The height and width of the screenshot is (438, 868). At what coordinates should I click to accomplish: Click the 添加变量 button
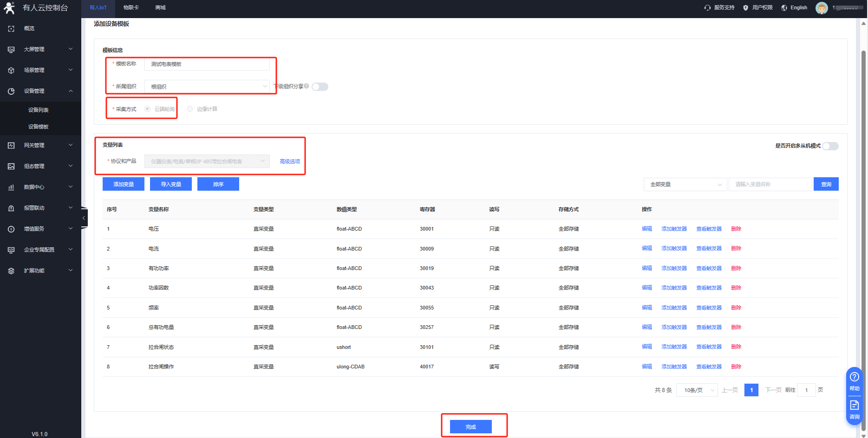click(124, 184)
